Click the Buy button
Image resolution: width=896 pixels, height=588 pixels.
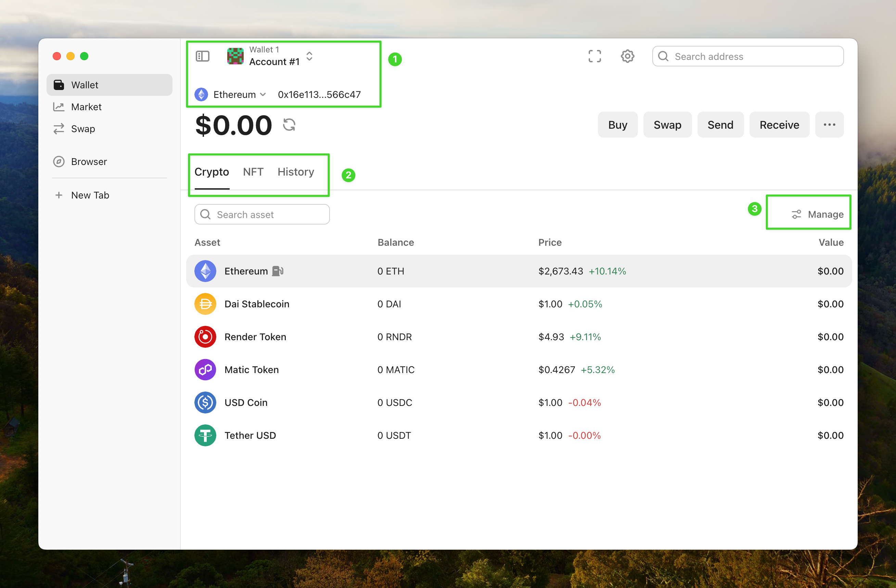coord(618,125)
